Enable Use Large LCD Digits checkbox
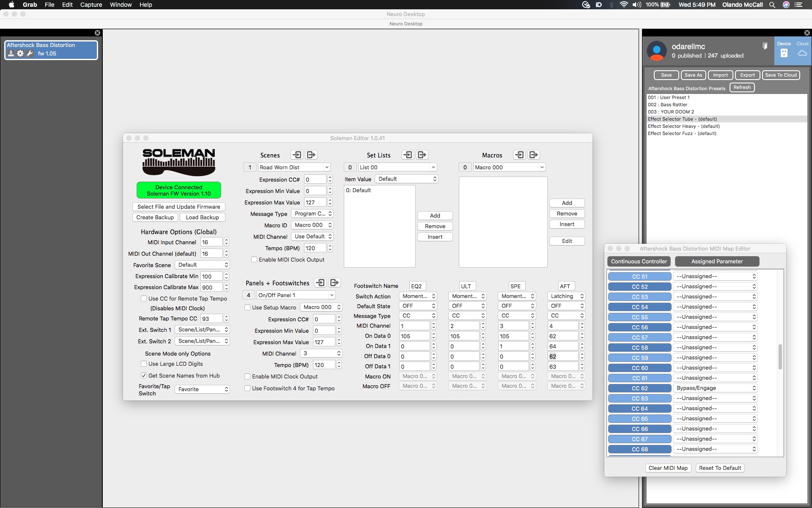812x508 pixels. [144, 364]
